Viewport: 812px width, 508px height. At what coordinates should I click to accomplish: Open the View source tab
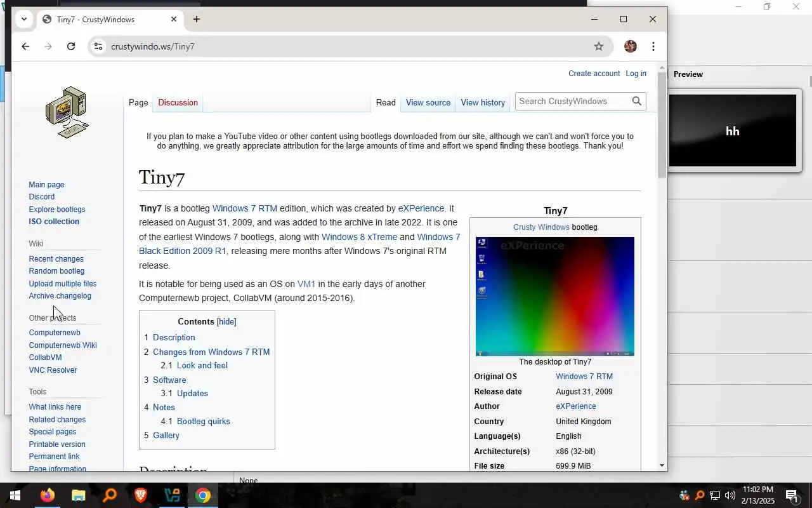tap(428, 102)
